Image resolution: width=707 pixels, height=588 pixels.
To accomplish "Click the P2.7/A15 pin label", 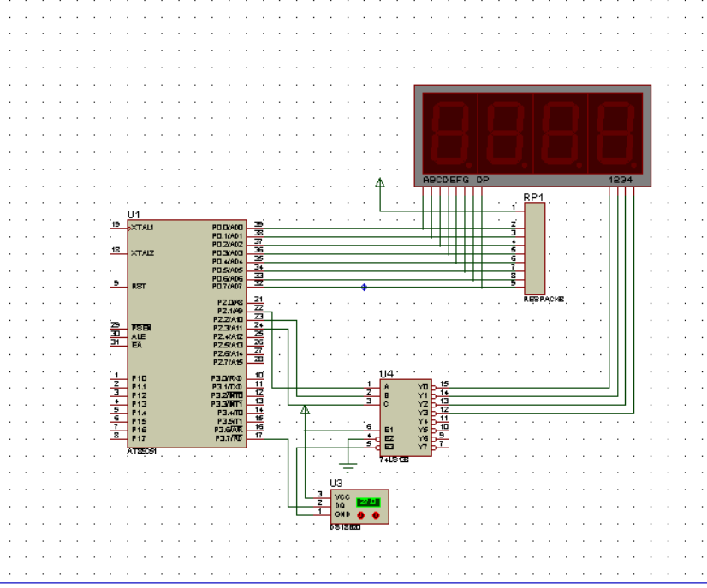I will [229, 363].
